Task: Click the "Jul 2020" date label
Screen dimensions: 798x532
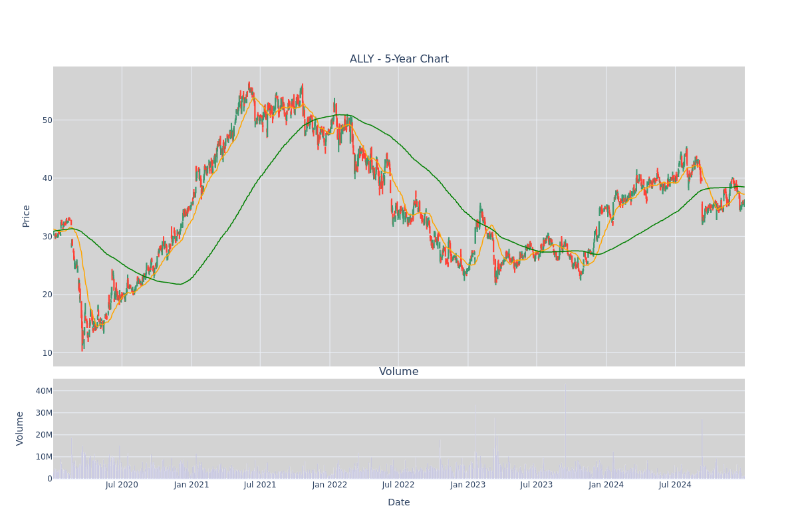Action: [x=122, y=485]
